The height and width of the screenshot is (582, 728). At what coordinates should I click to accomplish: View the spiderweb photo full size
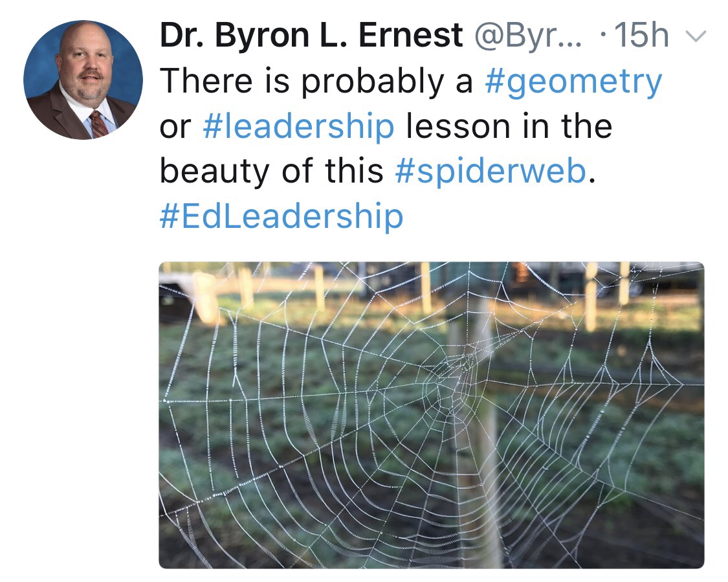click(x=432, y=415)
